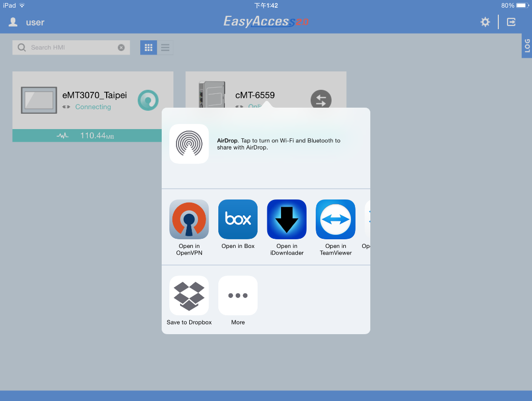Tap the Wi-Fi status icon
Viewport: 532px width, 401px height.
22,6
